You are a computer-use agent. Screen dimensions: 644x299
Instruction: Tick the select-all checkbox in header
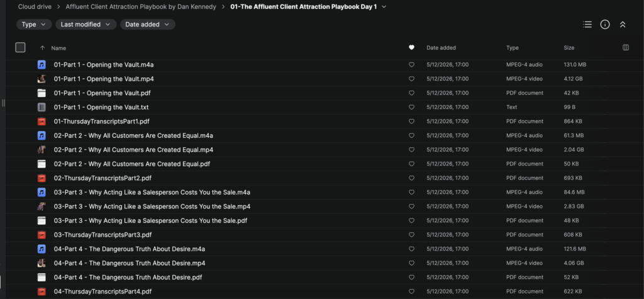(x=20, y=48)
